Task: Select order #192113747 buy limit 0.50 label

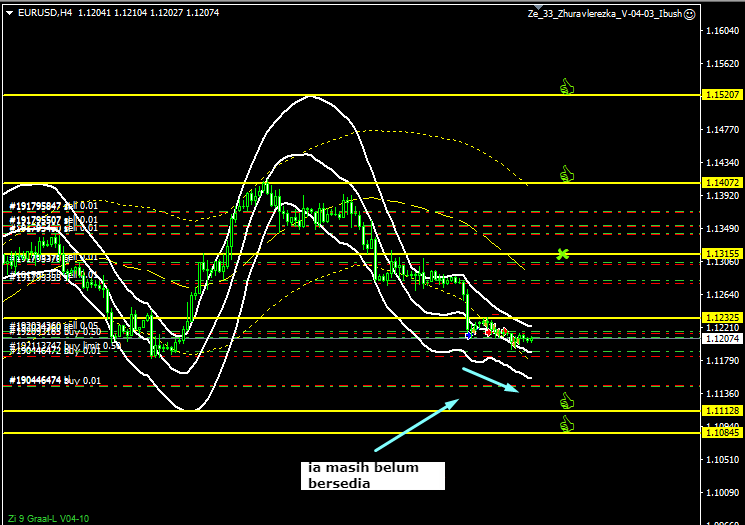Action: click(65, 345)
